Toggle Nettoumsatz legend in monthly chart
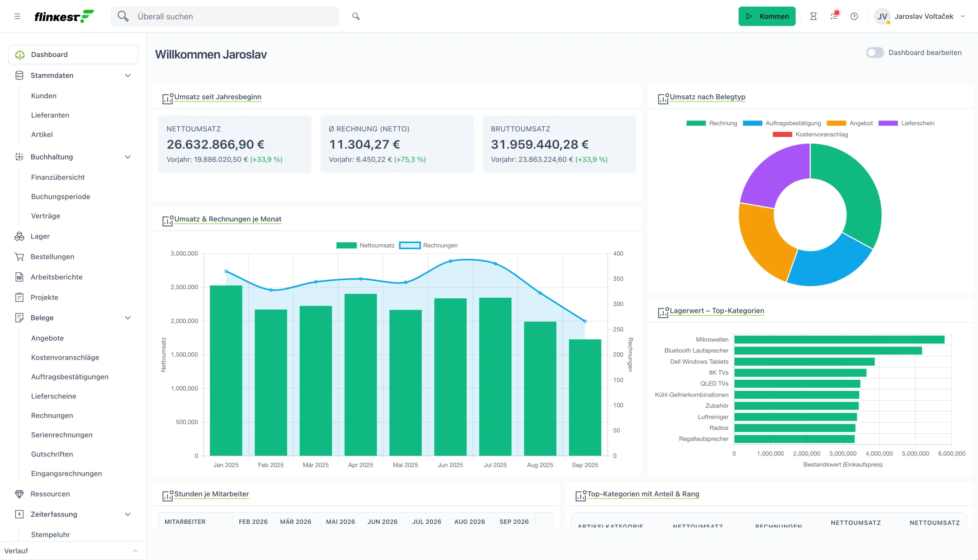 pyautogui.click(x=365, y=245)
